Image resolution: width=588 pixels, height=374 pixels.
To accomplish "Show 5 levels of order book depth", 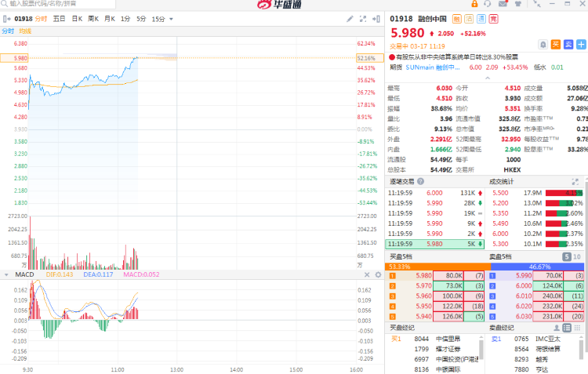I will point(566,257).
